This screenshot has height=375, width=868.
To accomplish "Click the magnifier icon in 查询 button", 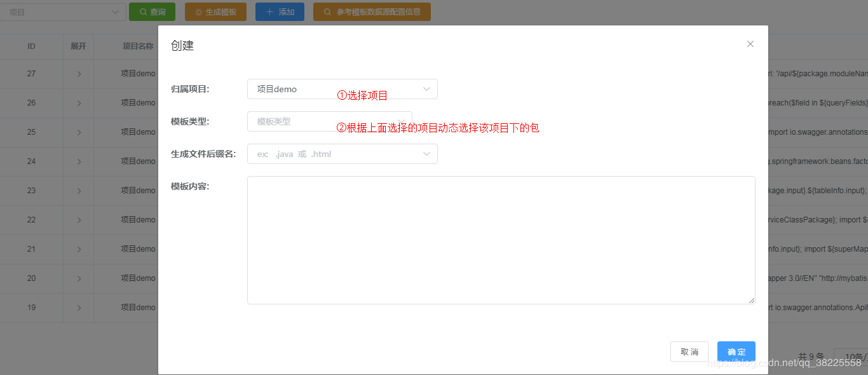I will [x=143, y=12].
